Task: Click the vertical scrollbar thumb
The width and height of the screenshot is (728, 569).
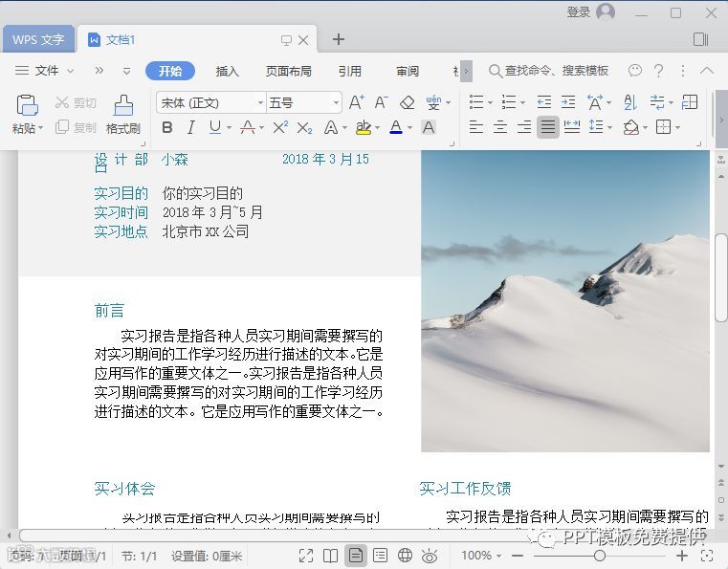Action: click(721, 277)
